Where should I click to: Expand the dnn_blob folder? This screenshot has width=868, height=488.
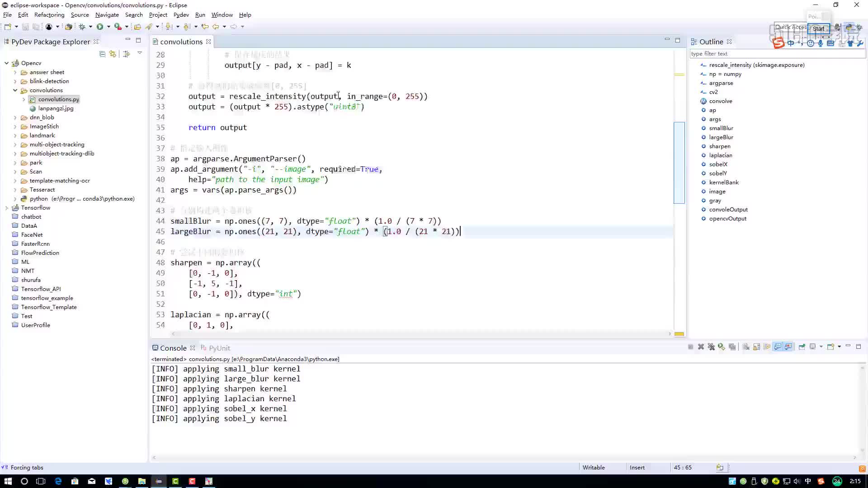tap(15, 117)
